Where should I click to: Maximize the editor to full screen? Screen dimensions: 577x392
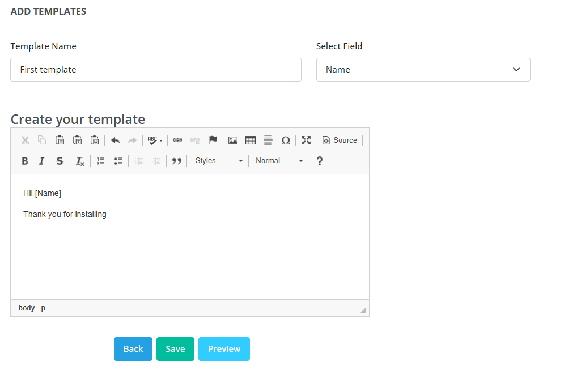tap(306, 140)
